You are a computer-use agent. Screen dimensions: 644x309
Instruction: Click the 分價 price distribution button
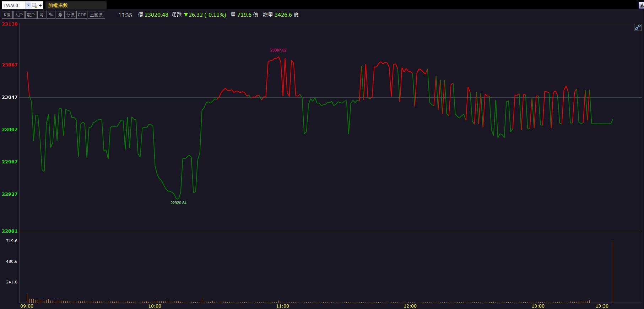pos(70,15)
